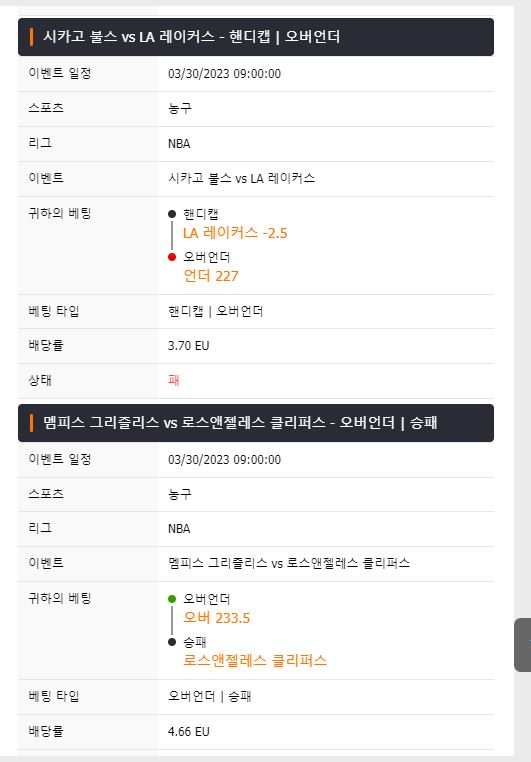Click dark dot next to 승패 label
The width and height of the screenshot is (531, 762).
point(172,642)
